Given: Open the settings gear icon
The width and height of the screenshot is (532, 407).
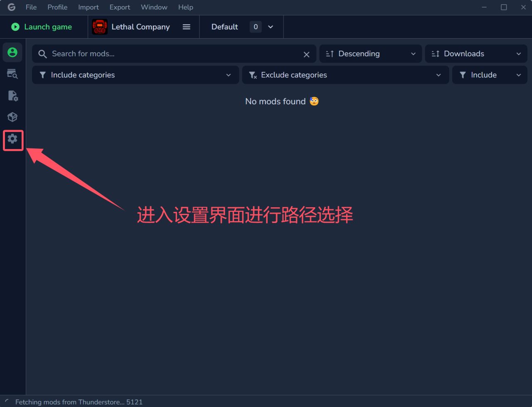Looking at the screenshot, I should pyautogui.click(x=12, y=139).
